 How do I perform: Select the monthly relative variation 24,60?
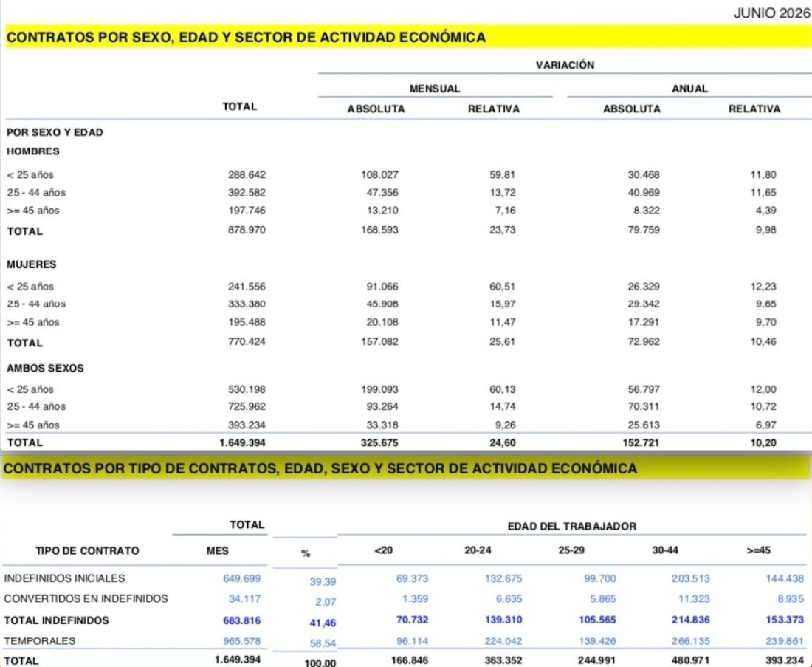pyautogui.click(x=502, y=442)
